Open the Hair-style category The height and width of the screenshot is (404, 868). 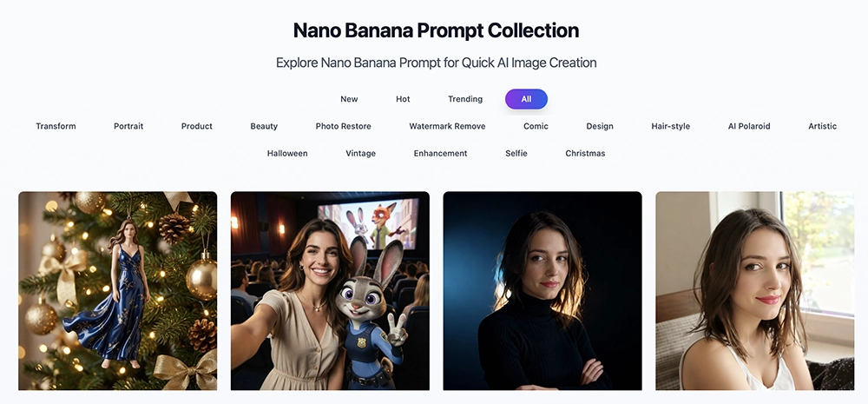pyautogui.click(x=670, y=126)
